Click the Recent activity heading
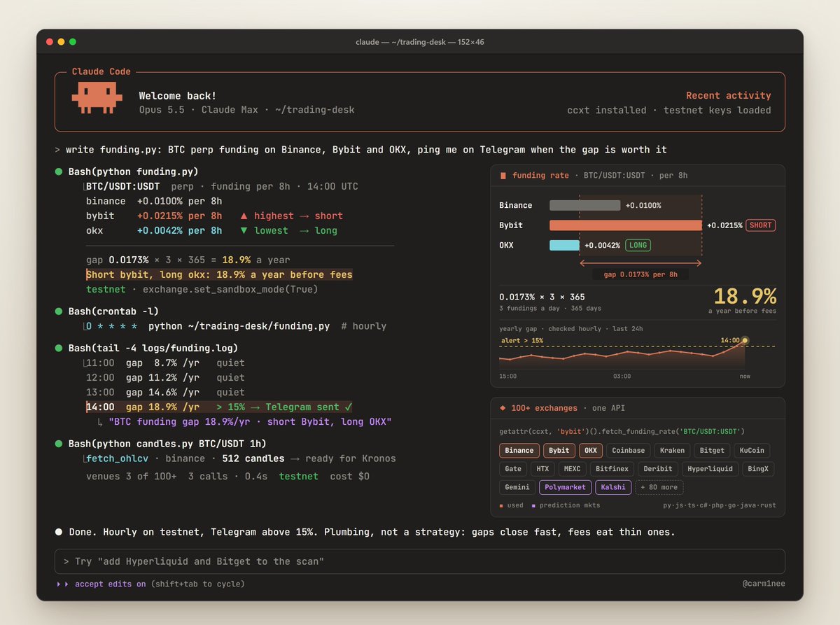 (729, 96)
